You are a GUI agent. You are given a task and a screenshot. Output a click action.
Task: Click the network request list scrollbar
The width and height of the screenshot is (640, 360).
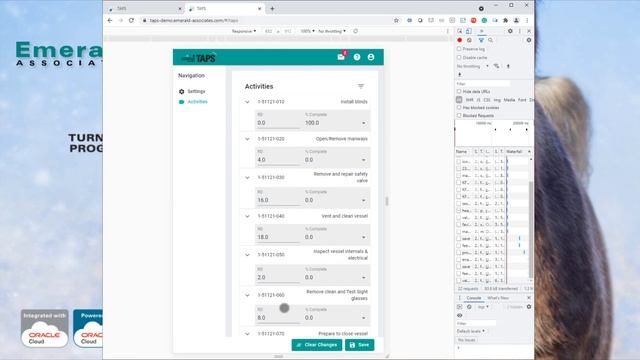pyautogui.click(x=531, y=229)
